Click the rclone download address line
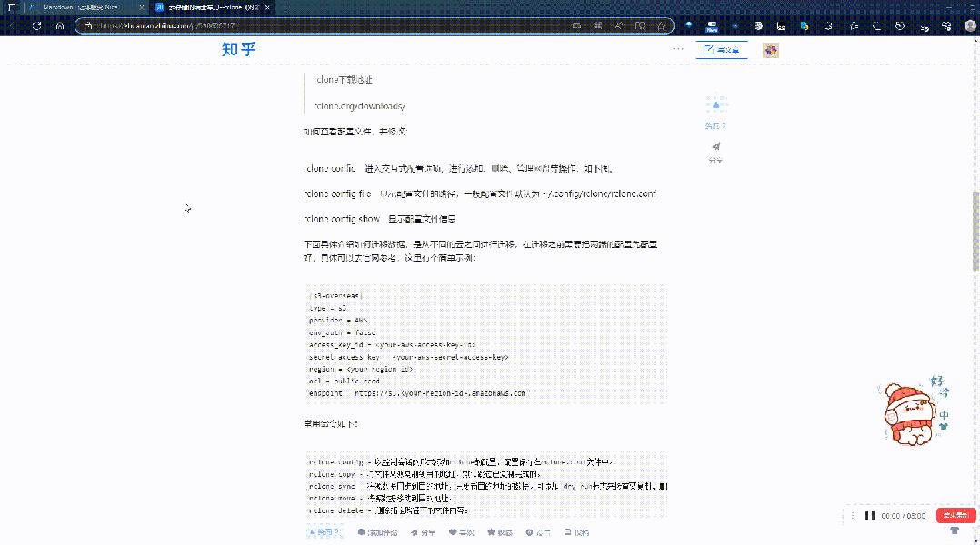Image resolution: width=980 pixels, height=545 pixels. (343, 79)
